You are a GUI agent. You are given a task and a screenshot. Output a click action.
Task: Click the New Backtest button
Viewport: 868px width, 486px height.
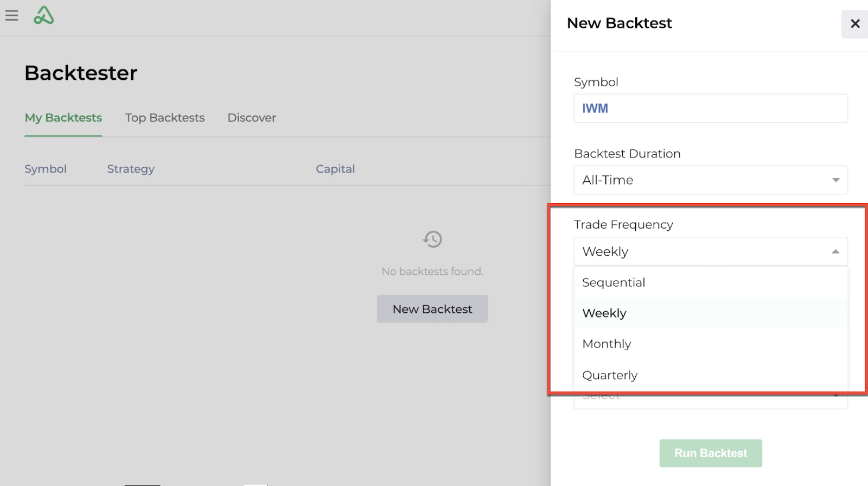click(432, 309)
